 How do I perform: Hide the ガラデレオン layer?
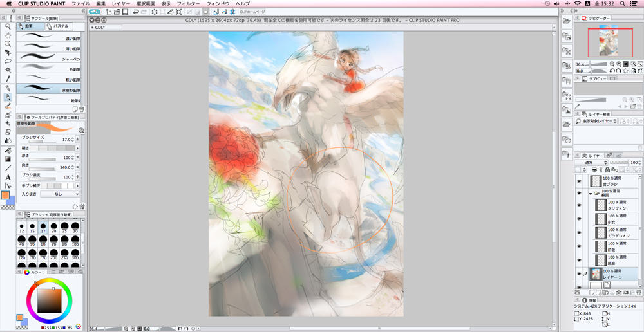coord(579,232)
